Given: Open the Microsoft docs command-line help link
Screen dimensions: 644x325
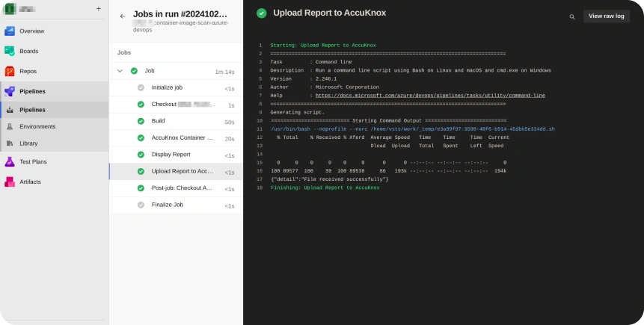Looking at the screenshot, I should (430, 96).
